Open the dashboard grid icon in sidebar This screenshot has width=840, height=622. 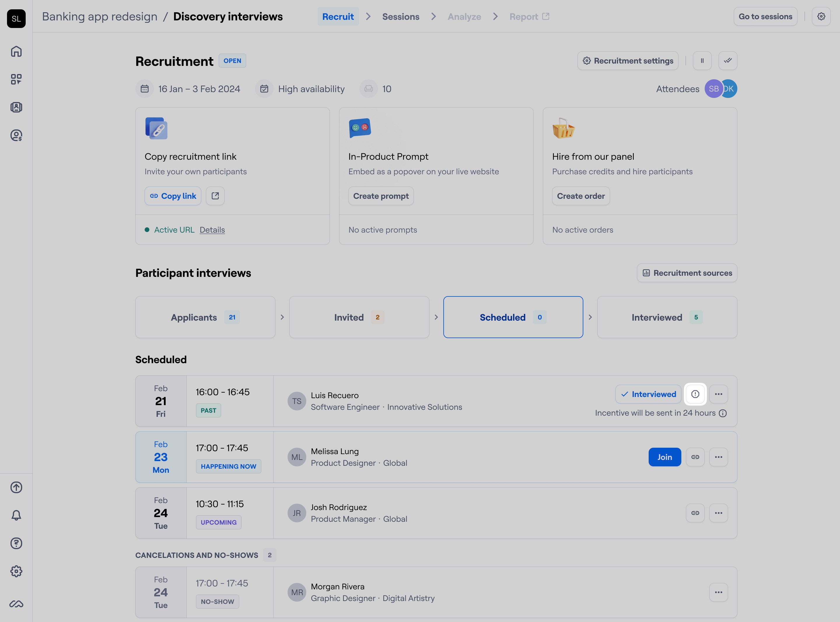click(x=16, y=79)
